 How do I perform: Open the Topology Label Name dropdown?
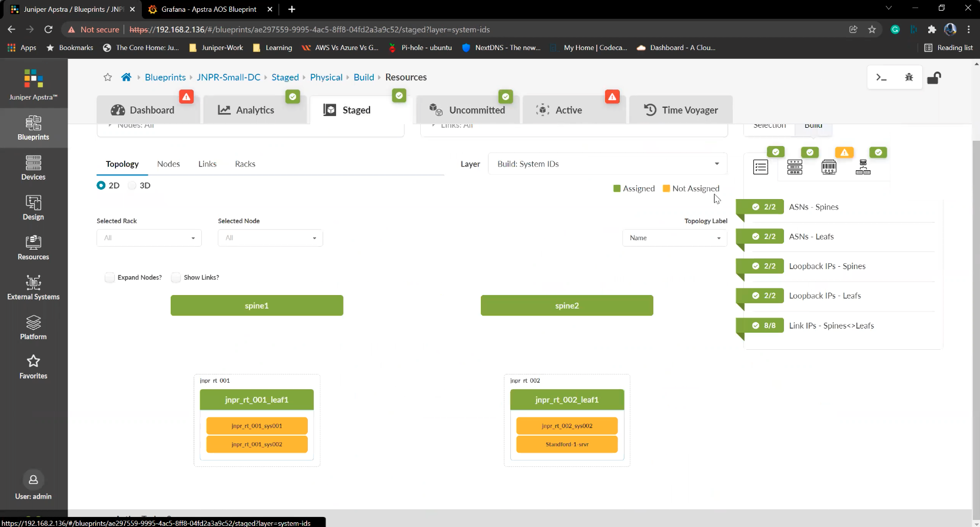point(675,238)
